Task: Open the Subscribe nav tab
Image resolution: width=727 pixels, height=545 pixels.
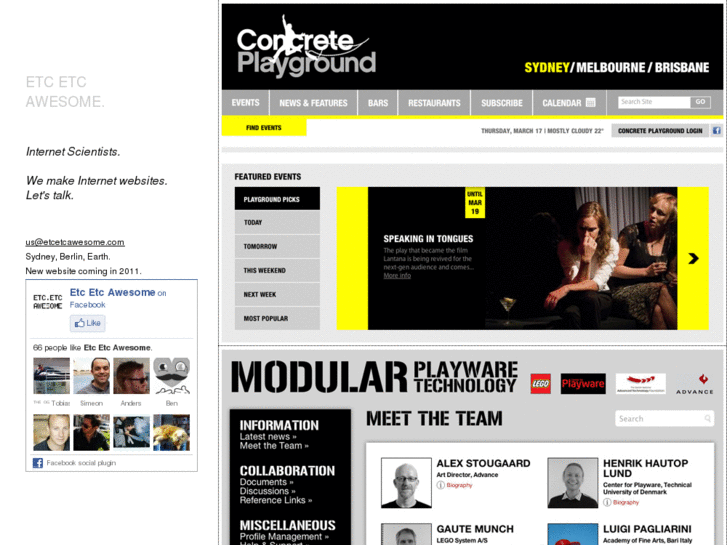Action: [502, 103]
